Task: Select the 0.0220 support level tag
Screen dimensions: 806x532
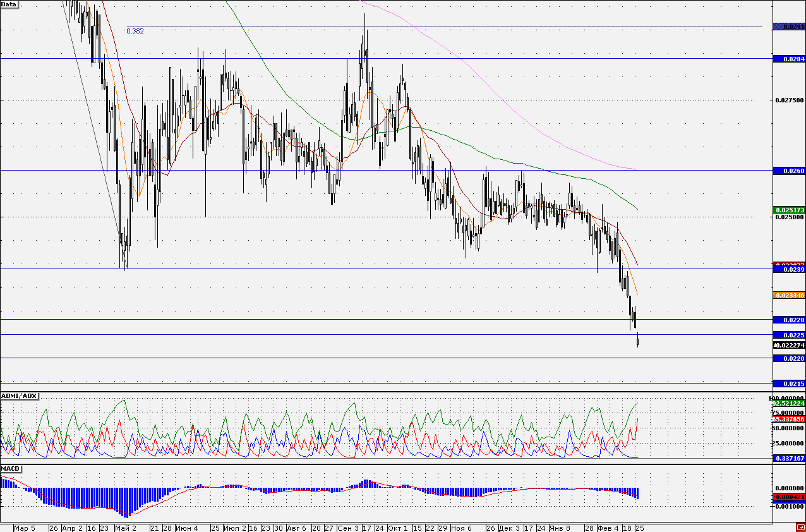Action: pos(789,358)
